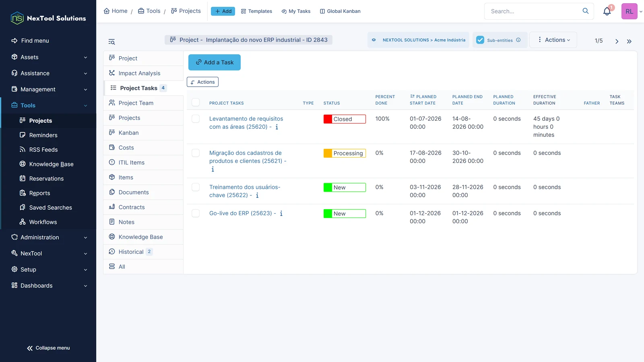644x362 pixels.
Task: Check the Go-live do ERP row
Action: click(x=196, y=213)
